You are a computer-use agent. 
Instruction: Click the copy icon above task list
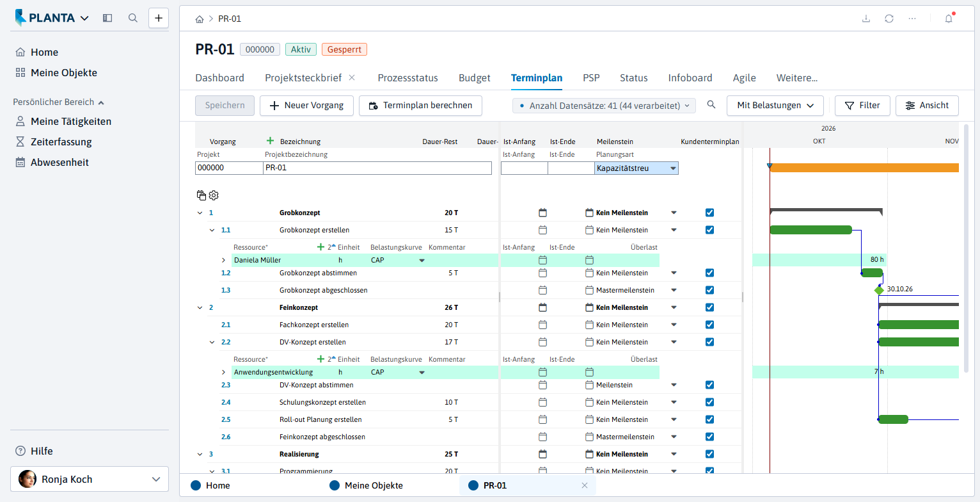(202, 195)
